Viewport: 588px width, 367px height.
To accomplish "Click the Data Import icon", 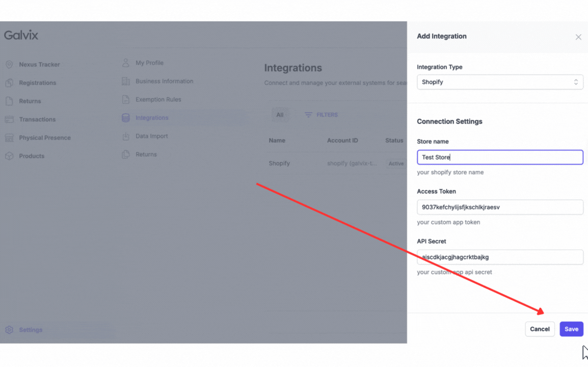I will coord(126,136).
